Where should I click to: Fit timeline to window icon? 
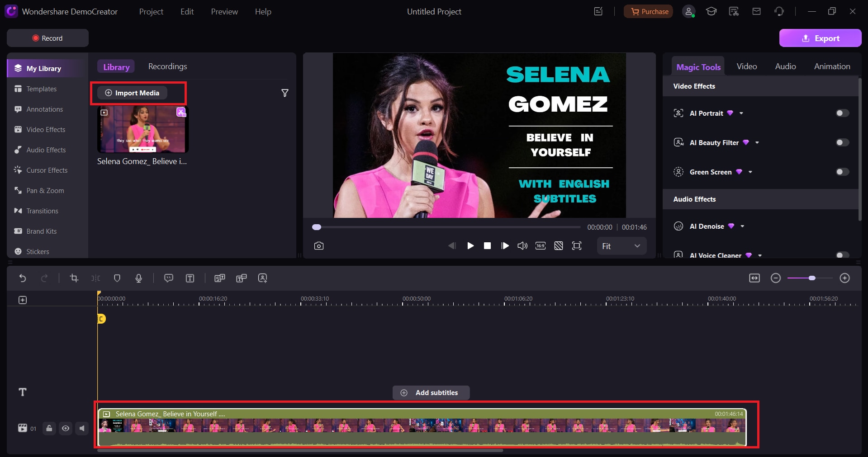coord(754,278)
